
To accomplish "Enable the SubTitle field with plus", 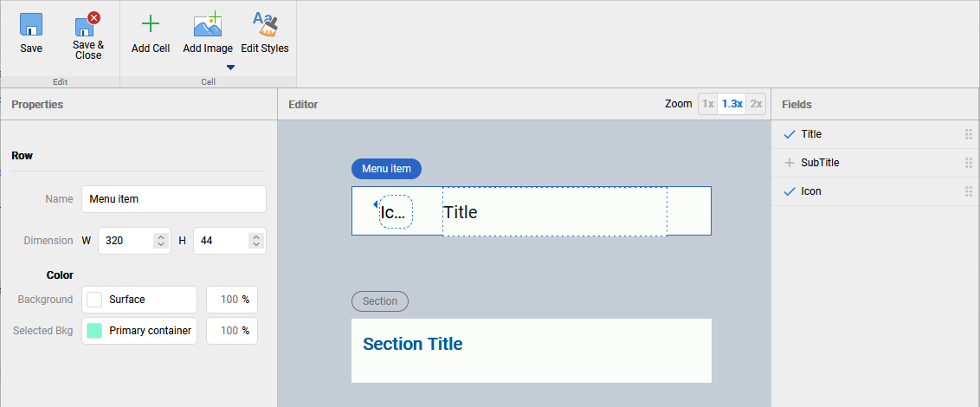I will click(789, 163).
